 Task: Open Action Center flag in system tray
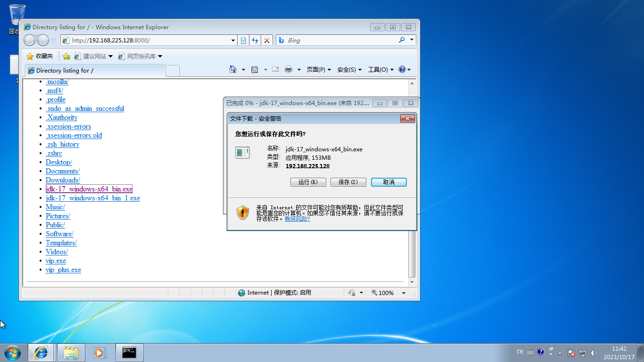[x=570, y=352]
